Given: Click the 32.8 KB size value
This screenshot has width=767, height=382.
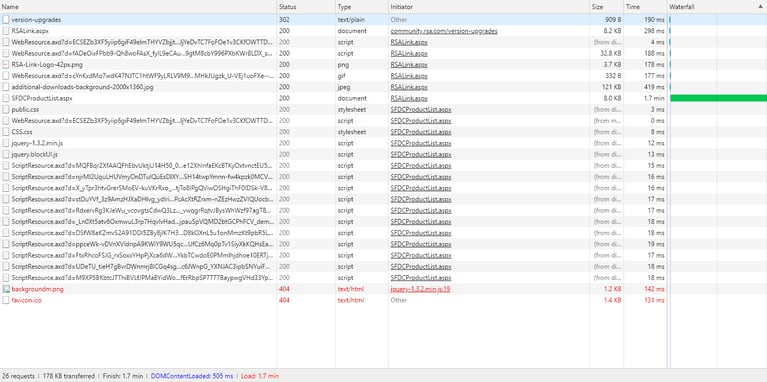Looking at the screenshot, I should (611, 53).
